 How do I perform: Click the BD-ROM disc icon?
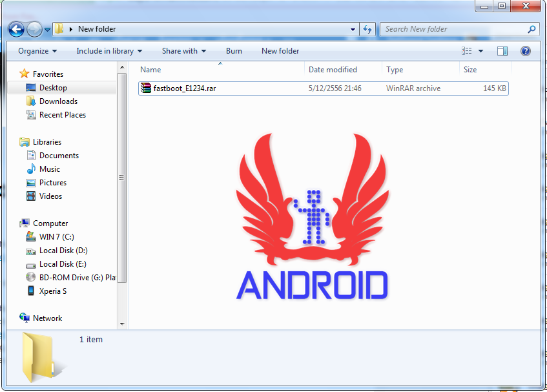31,277
